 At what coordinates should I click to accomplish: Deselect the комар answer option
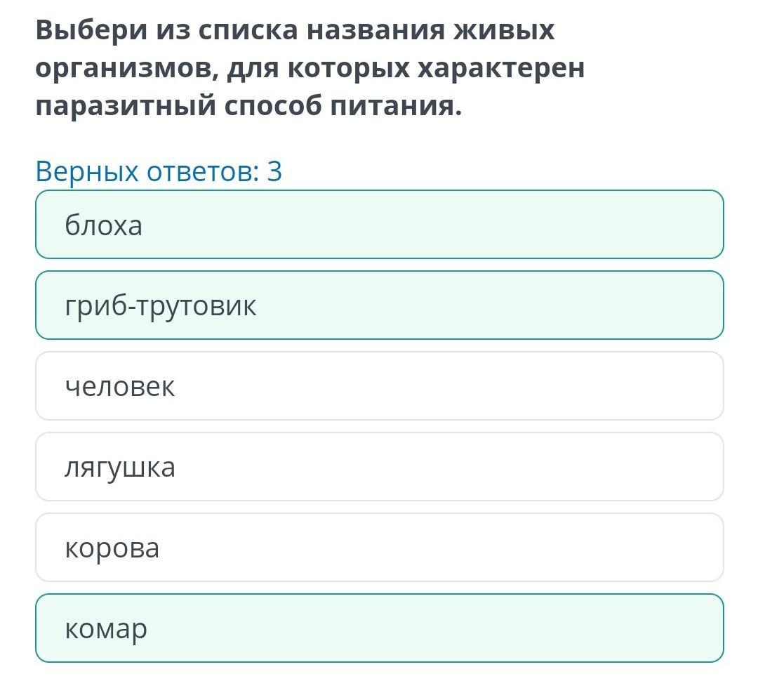(380, 628)
